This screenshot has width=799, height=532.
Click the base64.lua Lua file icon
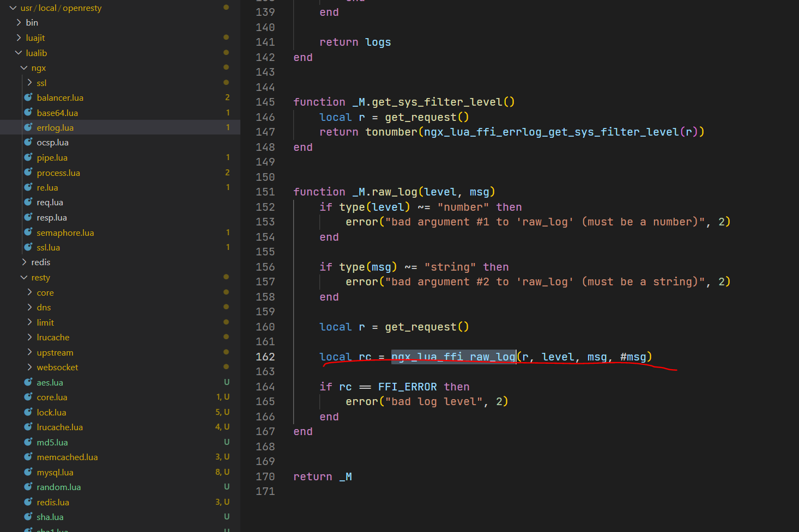coord(28,112)
